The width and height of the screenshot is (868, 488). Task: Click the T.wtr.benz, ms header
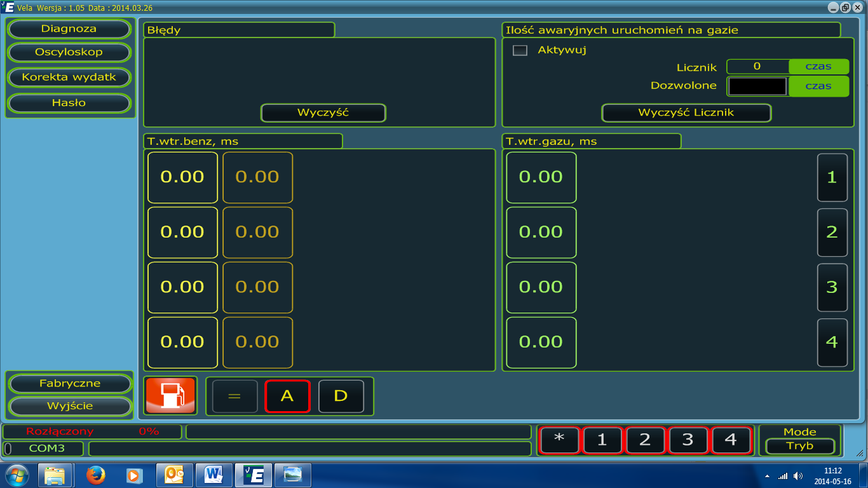pos(243,141)
